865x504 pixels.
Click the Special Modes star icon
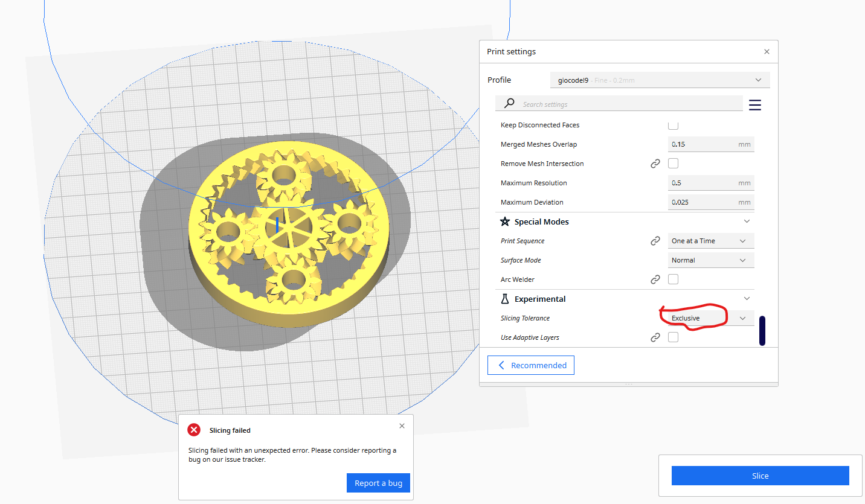505,222
